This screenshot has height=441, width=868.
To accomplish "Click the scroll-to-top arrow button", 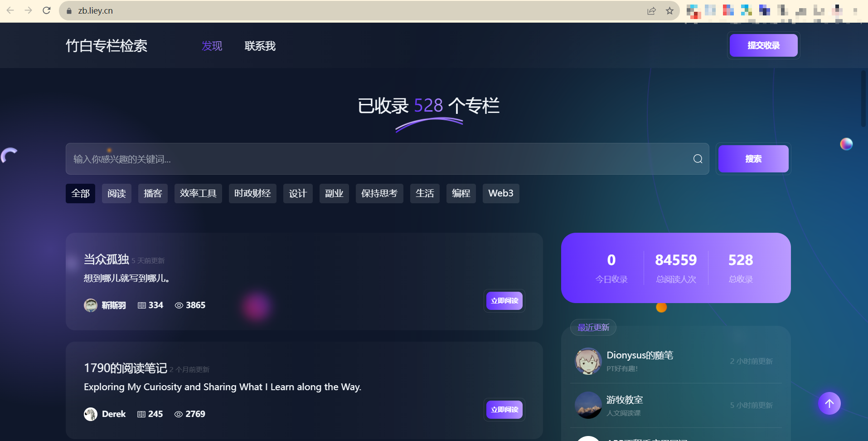I will pyautogui.click(x=829, y=403).
